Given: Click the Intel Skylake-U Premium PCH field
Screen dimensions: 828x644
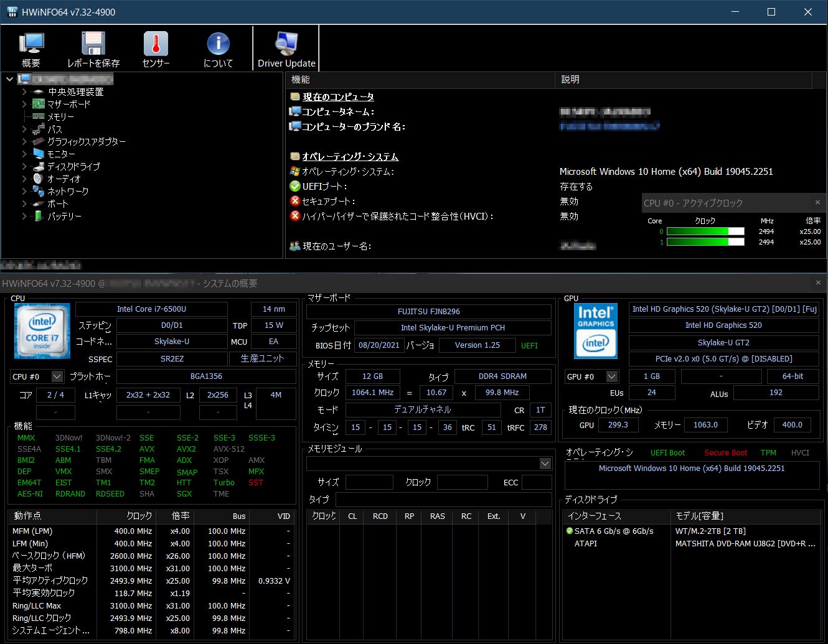Looking at the screenshot, I should 453,328.
